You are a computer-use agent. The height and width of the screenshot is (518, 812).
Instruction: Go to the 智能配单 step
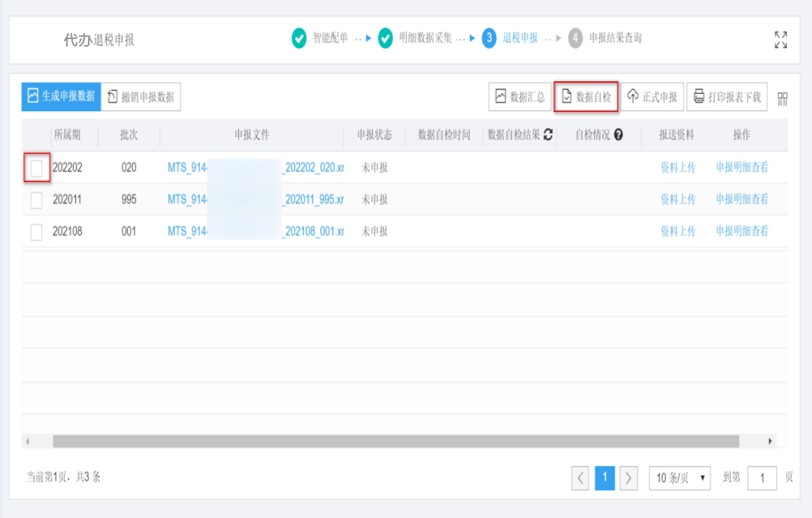[x=330, y=38]
